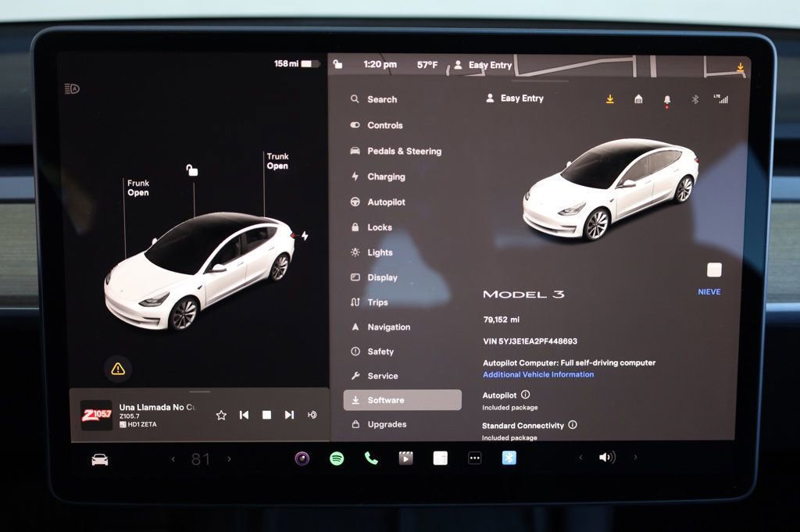Screen dimensions: 800x532
Task: Open the Bluetooth app in the bottom bar
Action: point(509,458)
